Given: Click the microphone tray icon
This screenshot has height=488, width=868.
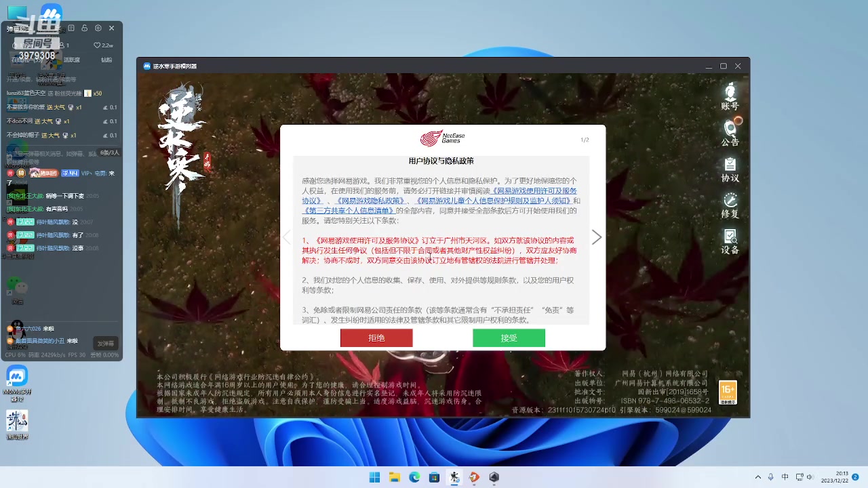Looking at the screenshot, I should 772,477.
